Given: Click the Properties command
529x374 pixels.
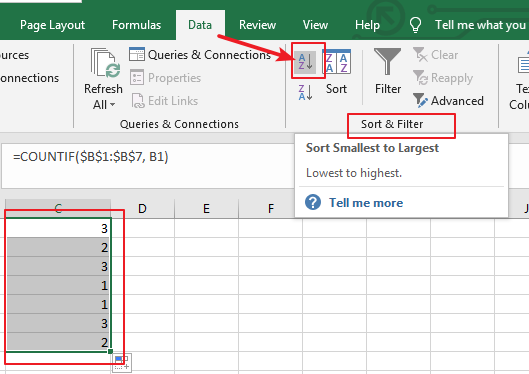Looking at the screenshot, I should 165,78.
